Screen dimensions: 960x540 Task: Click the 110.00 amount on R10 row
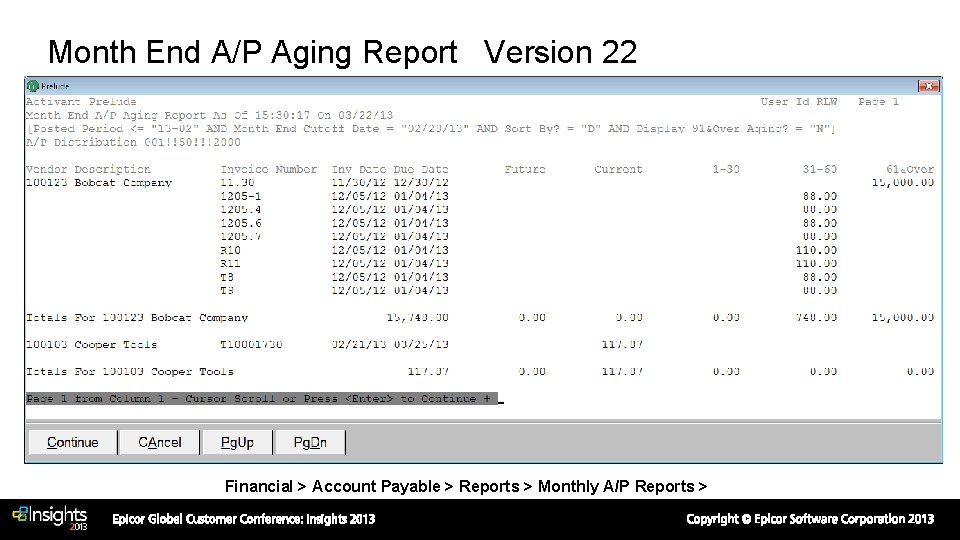click(x=816, y=250)
